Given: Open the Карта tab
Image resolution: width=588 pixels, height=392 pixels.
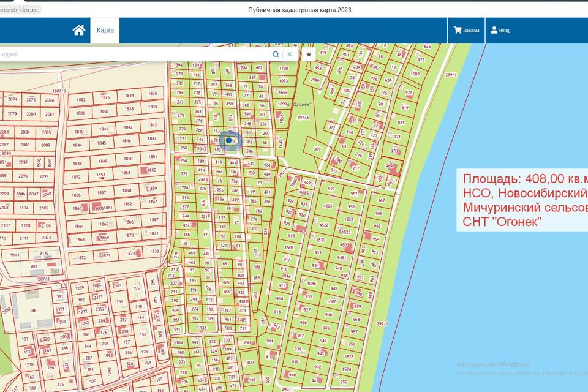Looking at the screenshot, I should pos(105,31).
